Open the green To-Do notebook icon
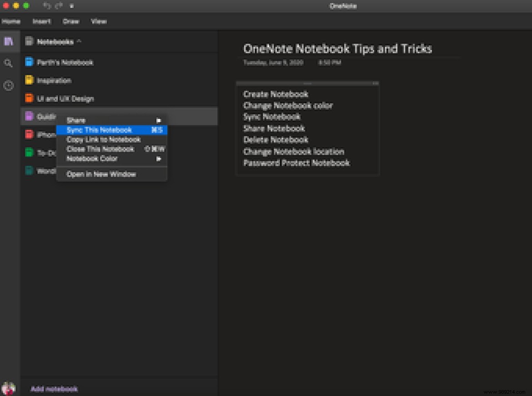 [x=28, y=153]
